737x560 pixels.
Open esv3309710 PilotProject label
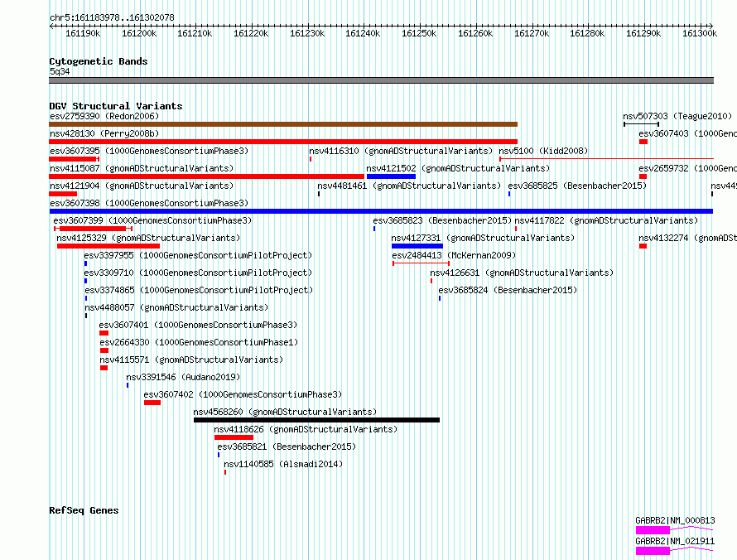pyautogui.click(x=199, y=273)
